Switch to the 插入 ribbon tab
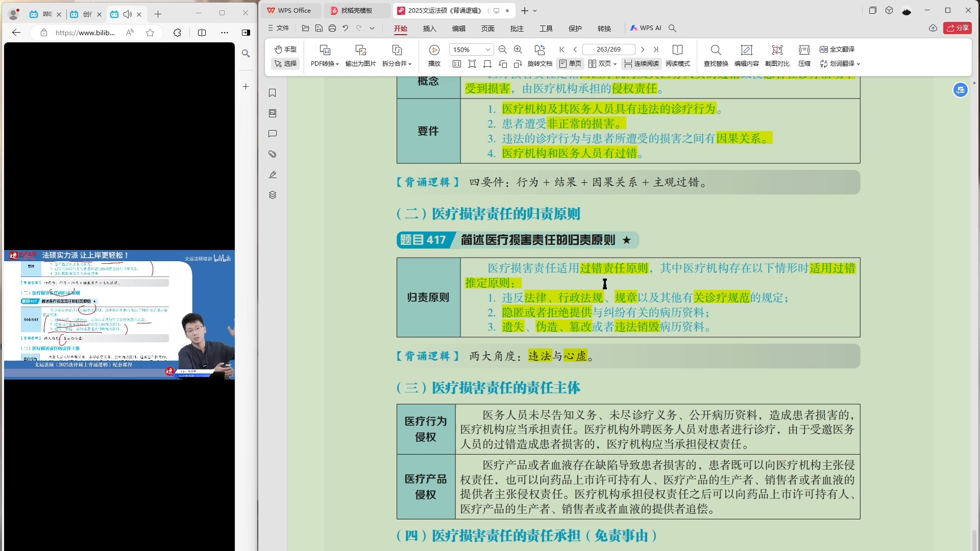The image size is (980, 551). (x=430, y=29)
